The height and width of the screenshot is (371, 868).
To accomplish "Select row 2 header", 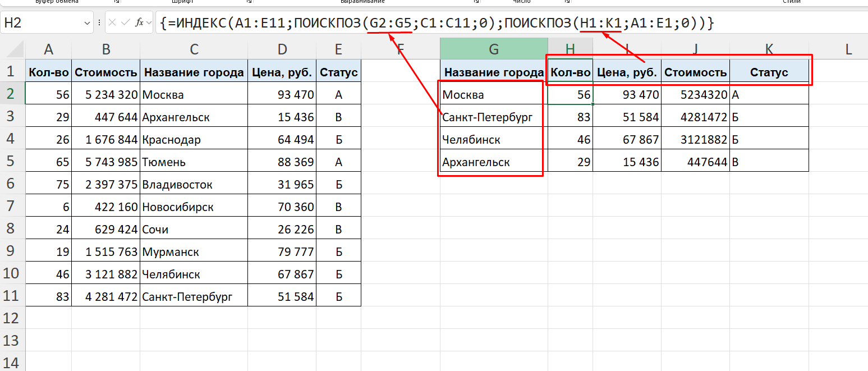I will [12, 94].
